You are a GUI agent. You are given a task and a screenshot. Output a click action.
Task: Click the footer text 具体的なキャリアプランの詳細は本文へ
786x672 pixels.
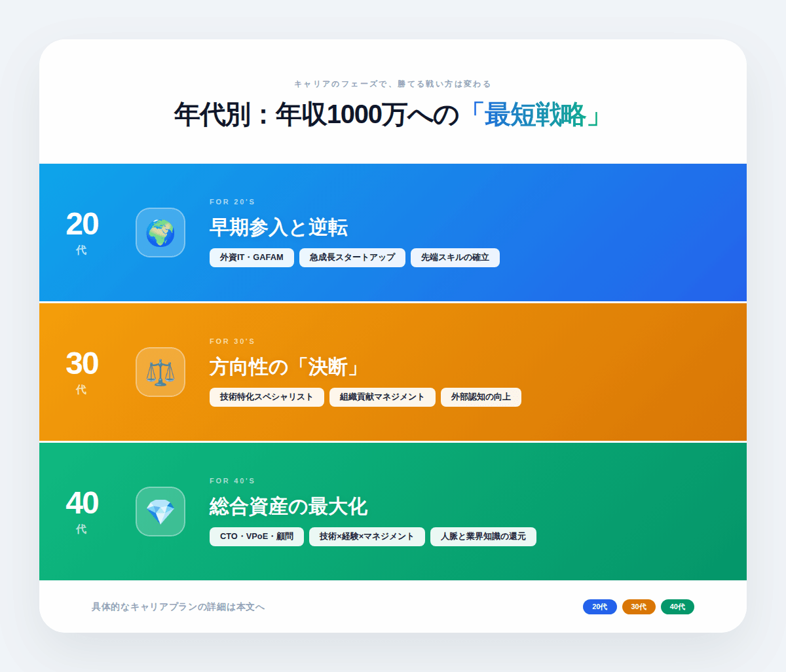tap(178, 607)
